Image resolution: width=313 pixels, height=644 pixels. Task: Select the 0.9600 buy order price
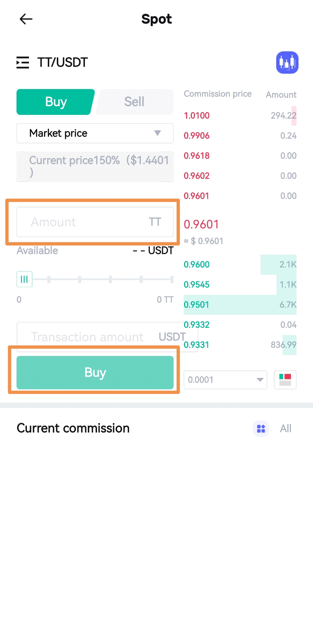click(197, 265)
